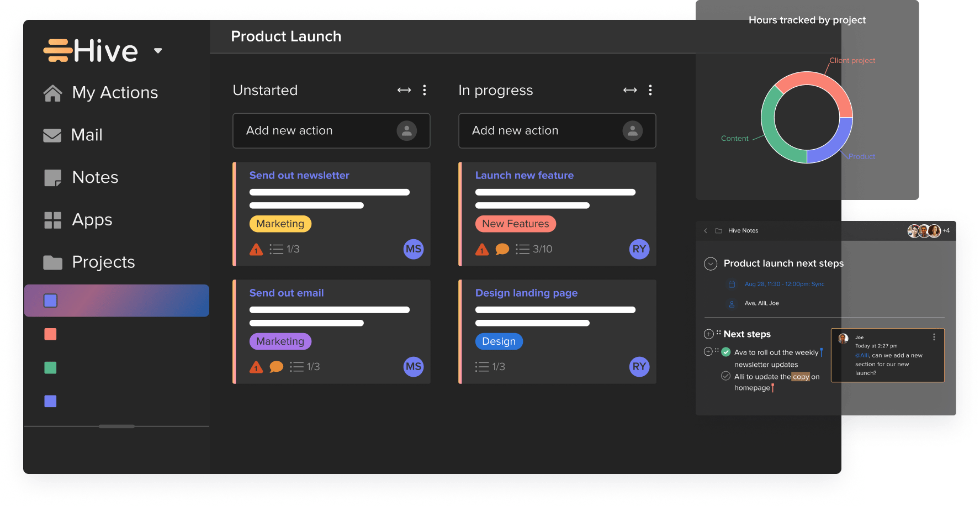Open the Hive workspace dropdown arrow
The height and width of the screenshot is (506, 980).
(157, 50)
